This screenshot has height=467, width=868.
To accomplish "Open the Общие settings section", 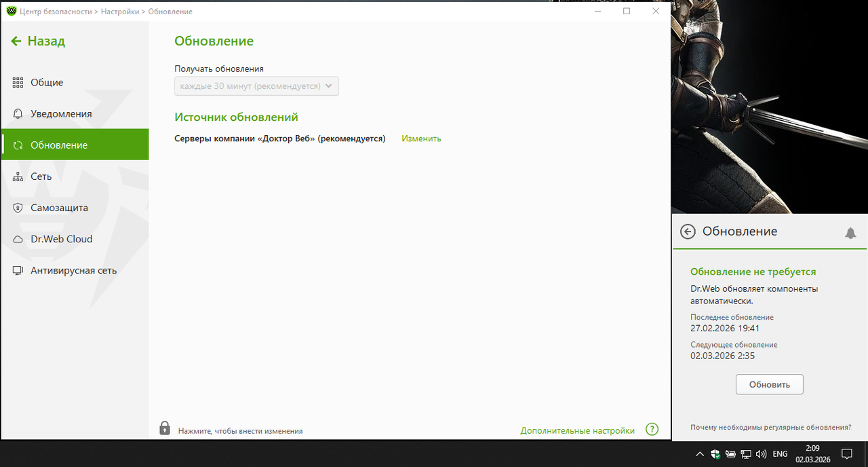I will coord(75,82).
